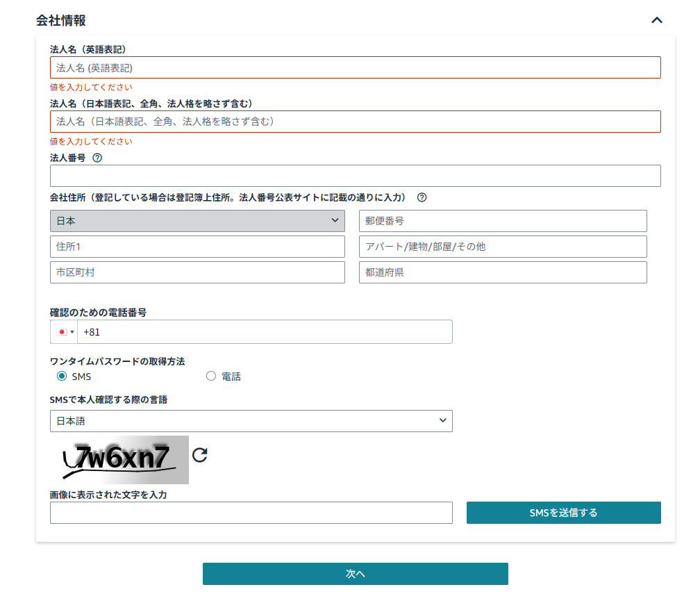Screen dimensions: 700x594
Task: Refresh the captcha image
Action: 200,455
